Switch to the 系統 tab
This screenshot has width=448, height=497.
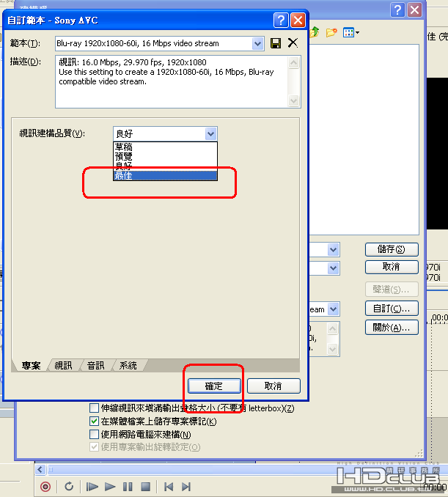click(x=128, y=366)
